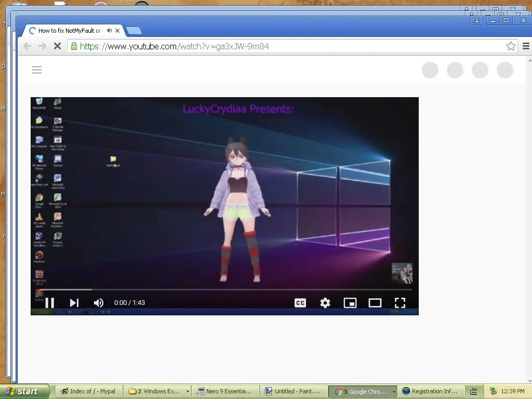Go back to the previous page
This screenshot has height=399, width=532.
pyautogui.click(x=27, y=46)
